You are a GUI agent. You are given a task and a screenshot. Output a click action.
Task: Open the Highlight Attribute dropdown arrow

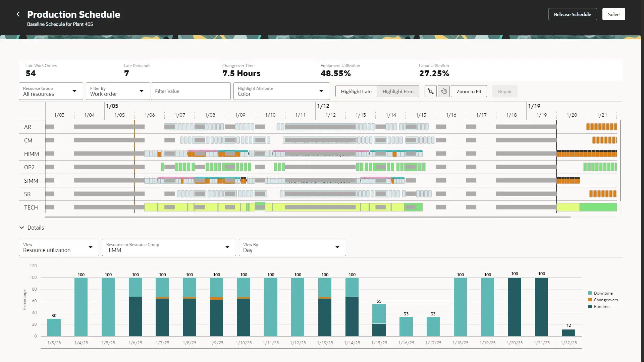click(x=321, y=91)
